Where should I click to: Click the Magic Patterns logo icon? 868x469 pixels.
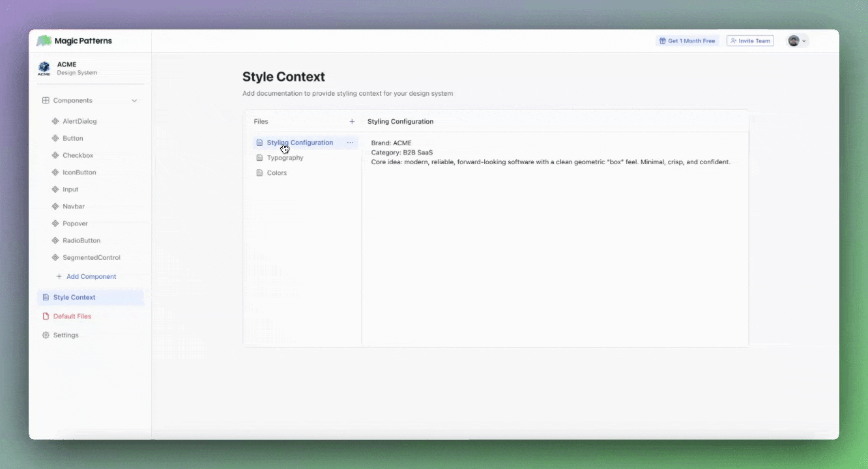(x=44, y=40)
